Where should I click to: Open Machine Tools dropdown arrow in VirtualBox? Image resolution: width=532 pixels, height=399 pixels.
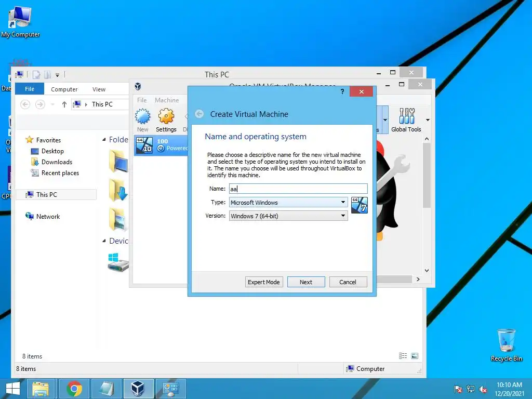(385, 120)
